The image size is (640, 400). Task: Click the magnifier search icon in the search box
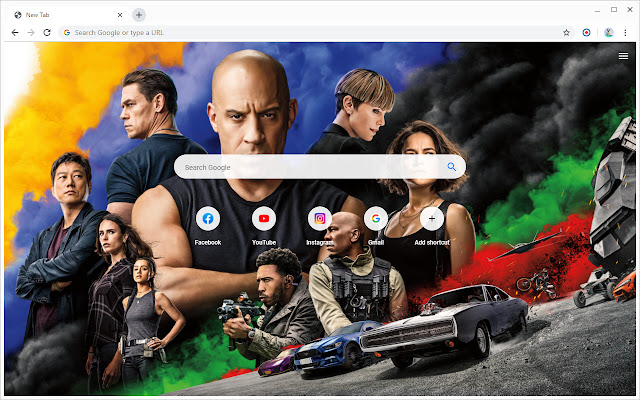click(x=451, y=167)
